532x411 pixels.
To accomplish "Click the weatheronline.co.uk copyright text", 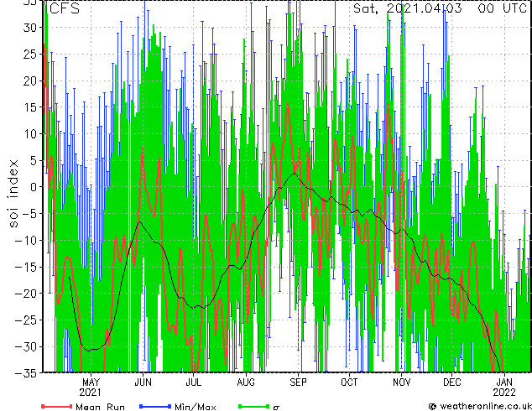I will 480,406.
